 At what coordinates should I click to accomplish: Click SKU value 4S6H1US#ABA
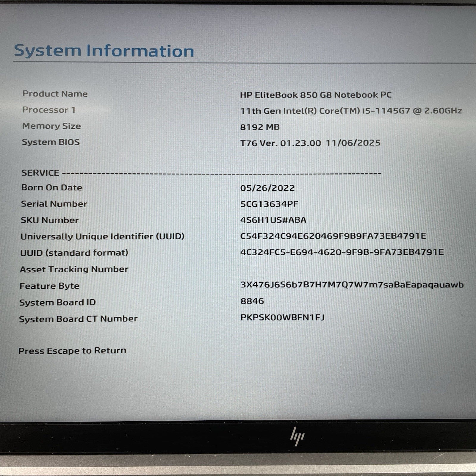pyautogui.click(x=273, y=220)
